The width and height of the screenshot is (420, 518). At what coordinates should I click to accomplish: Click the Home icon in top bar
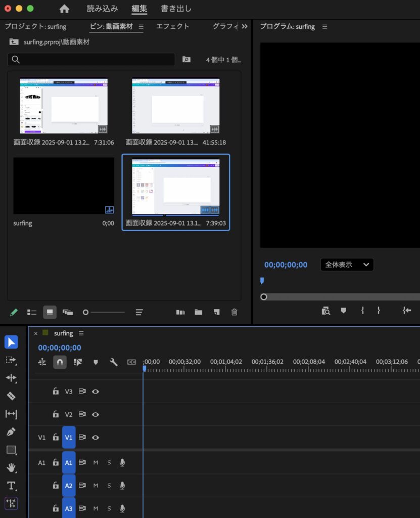[64, 9]
